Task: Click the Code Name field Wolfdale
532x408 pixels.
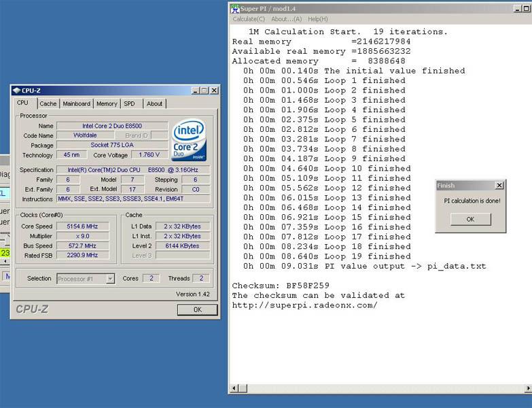Action: click(x=85, y=135)
